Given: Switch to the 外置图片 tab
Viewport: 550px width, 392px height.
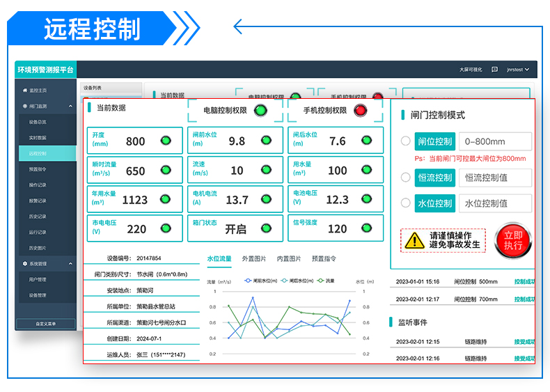Looking at the screenshot, I should [254, 258].
